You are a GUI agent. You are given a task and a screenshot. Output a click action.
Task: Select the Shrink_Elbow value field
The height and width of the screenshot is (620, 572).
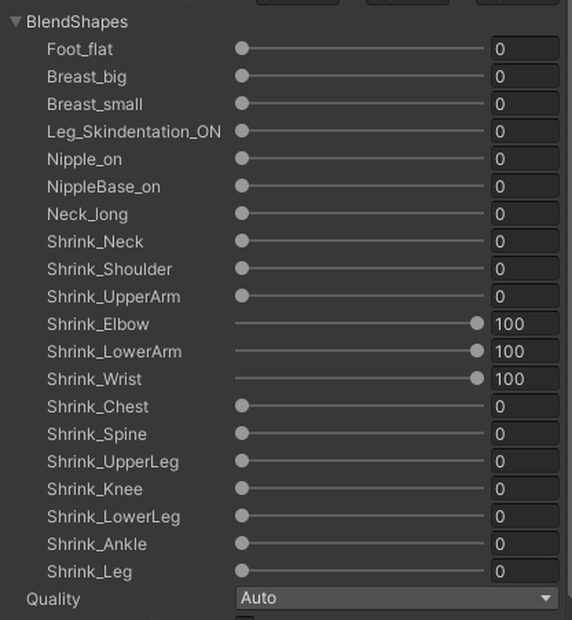pos(525,324)
